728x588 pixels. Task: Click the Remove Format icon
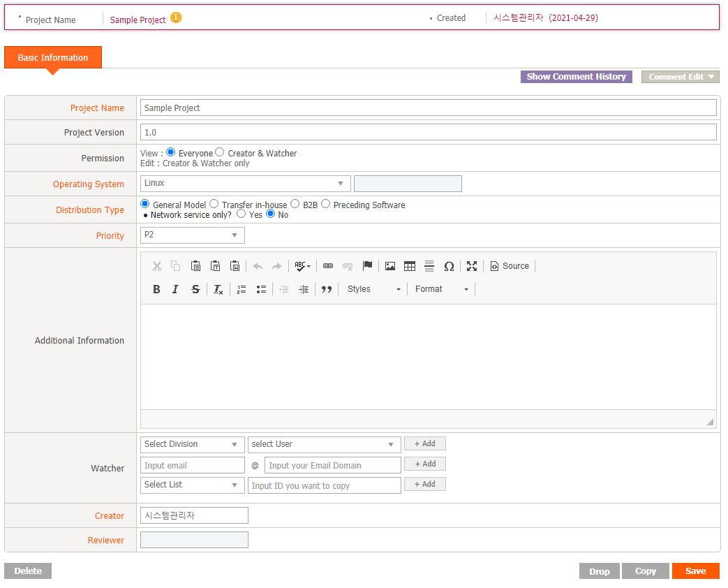click(x=218, y=289)
